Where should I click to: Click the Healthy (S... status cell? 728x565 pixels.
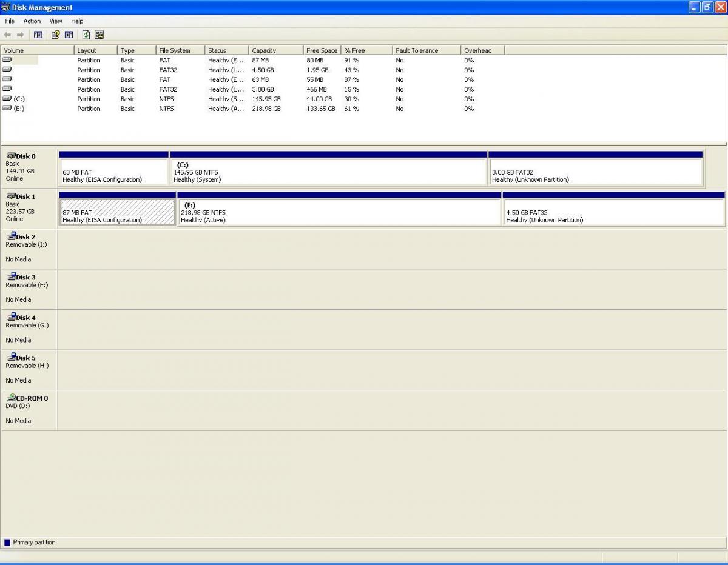(x=226, y=99)
